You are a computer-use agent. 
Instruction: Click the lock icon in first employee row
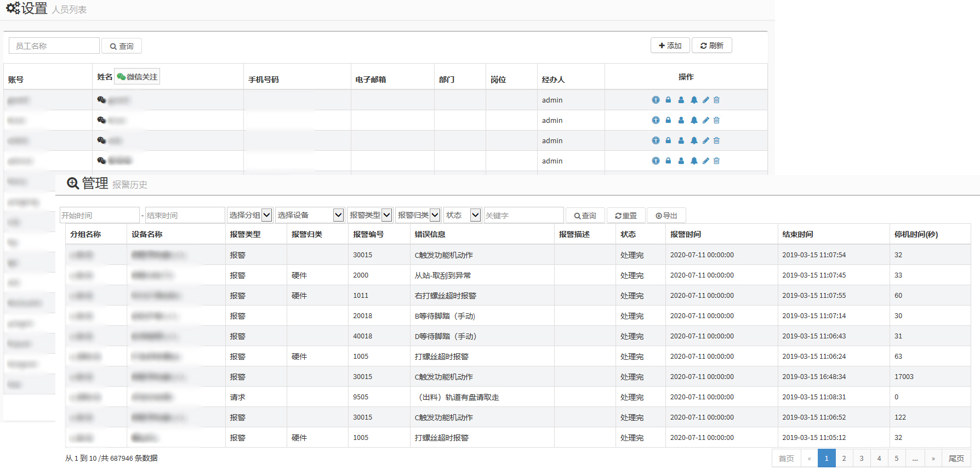pos(668,100)
